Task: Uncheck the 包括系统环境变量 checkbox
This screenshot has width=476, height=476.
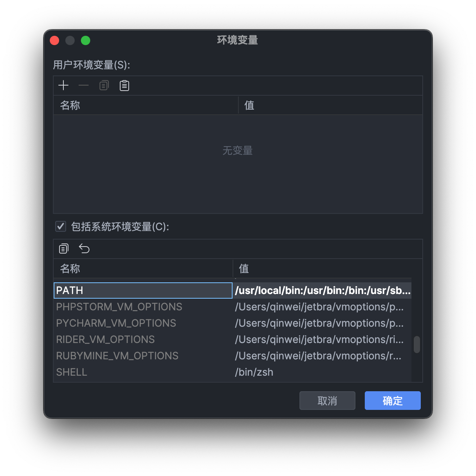Action: (60, 226)
